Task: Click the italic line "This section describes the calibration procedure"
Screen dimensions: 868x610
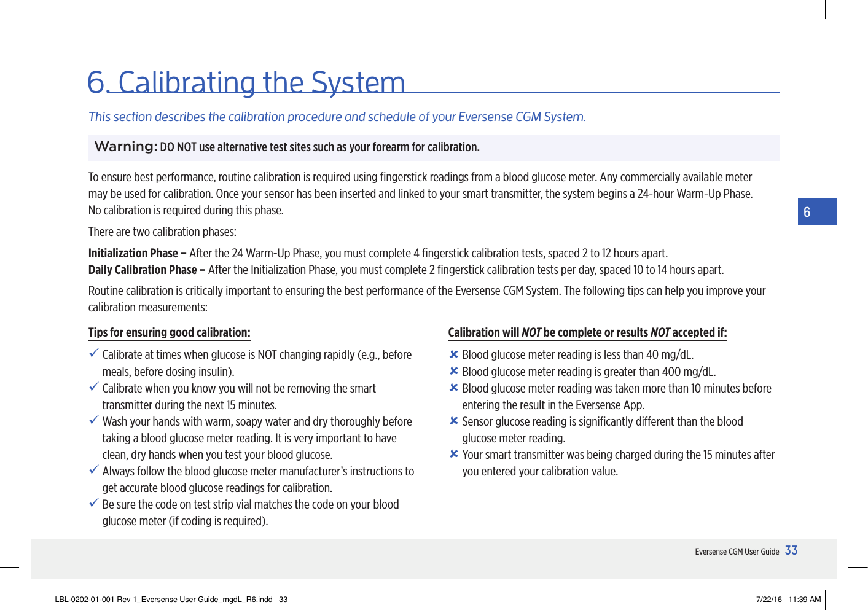Action: click(x=337, y=117)
